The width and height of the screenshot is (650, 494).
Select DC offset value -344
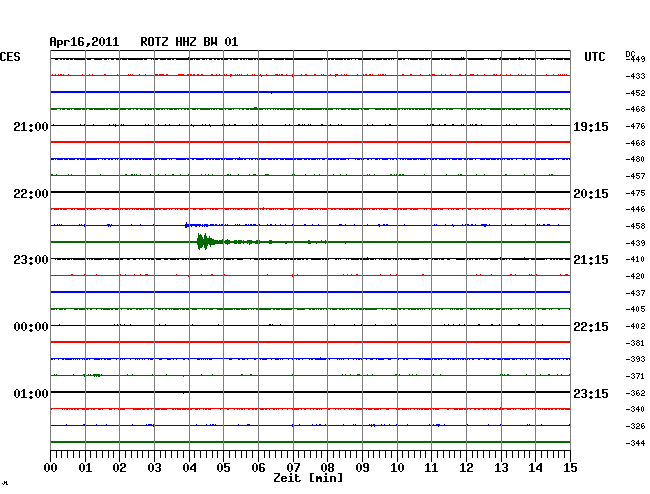click(x=635, y=443)
